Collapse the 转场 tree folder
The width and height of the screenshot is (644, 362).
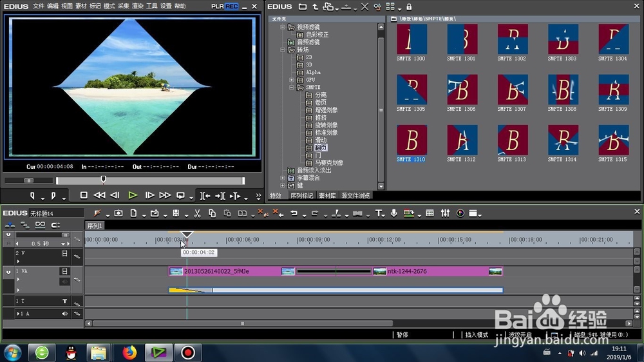click(283, 50)
